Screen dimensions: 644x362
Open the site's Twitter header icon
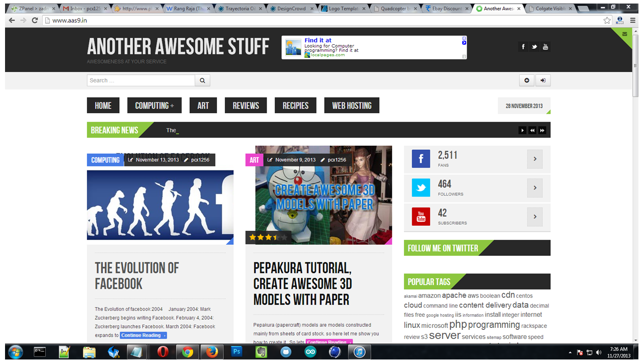pyautogui.click(x=534, y=47)
